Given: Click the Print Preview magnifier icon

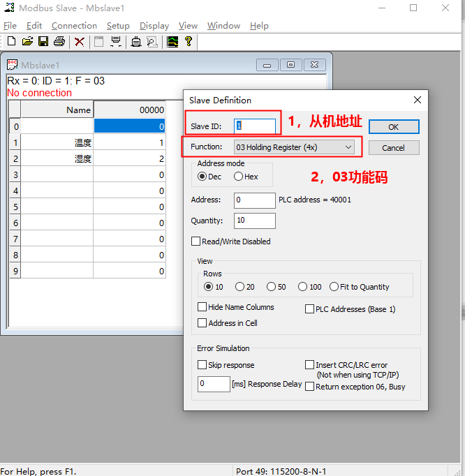Looking at the screenshot, I should pos(152,42).
